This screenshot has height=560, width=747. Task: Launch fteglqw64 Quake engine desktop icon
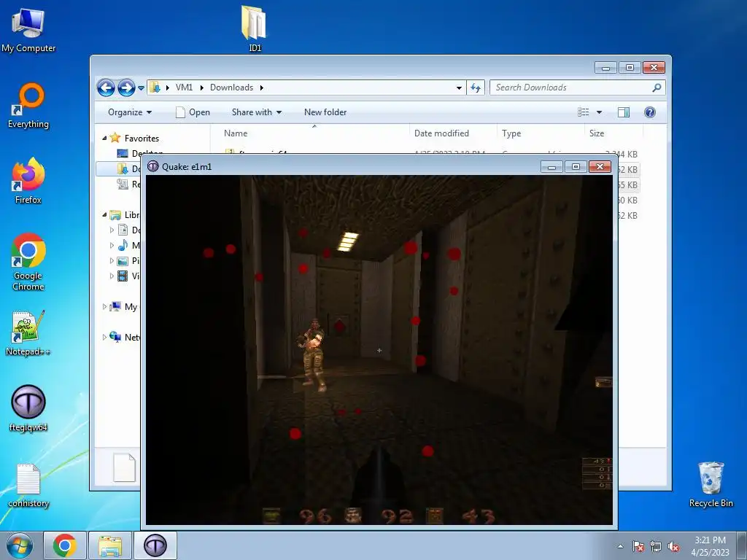tap(28, 408)
